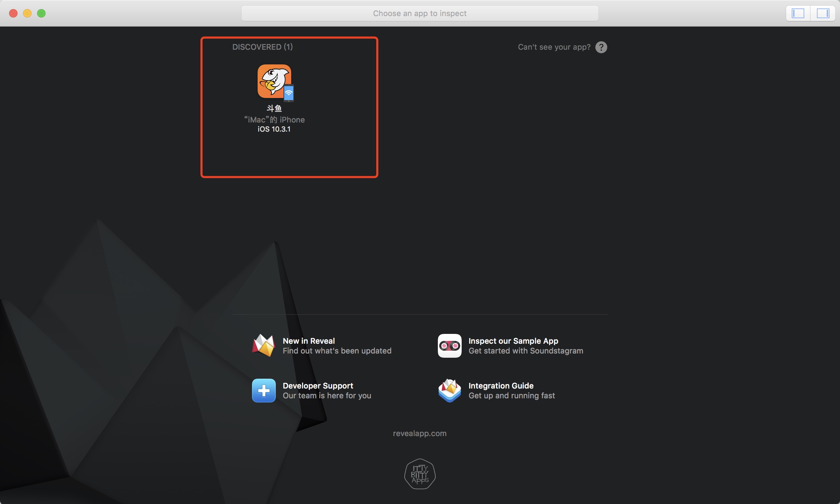Click the "Choose an app to inspect" bar
The height and width of the screenshot is (504, 840).
420,13
